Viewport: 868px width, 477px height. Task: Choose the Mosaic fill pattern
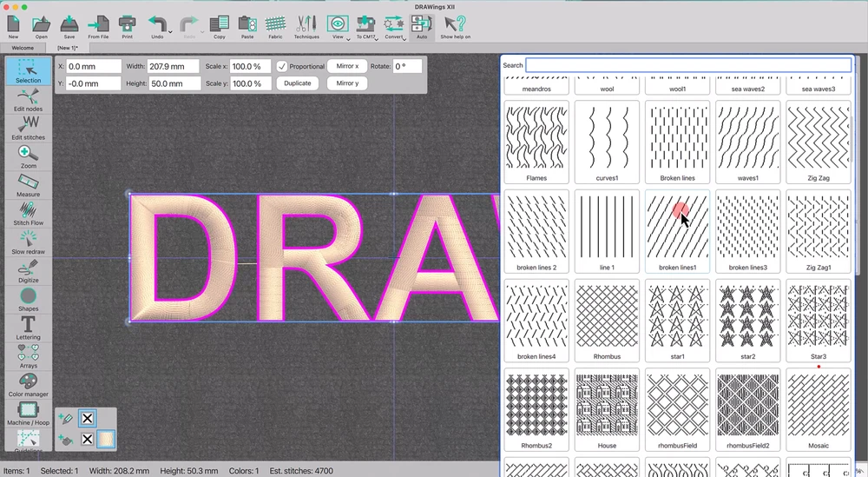tap(819, 409)
